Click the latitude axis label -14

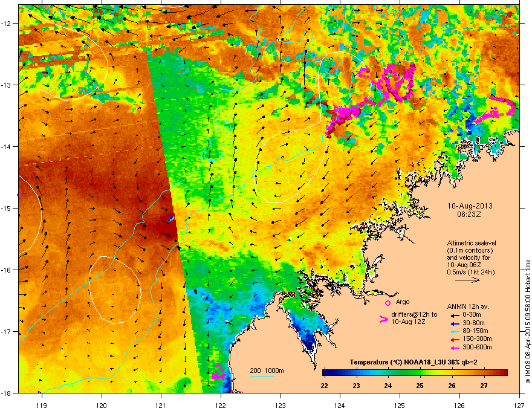6,146
